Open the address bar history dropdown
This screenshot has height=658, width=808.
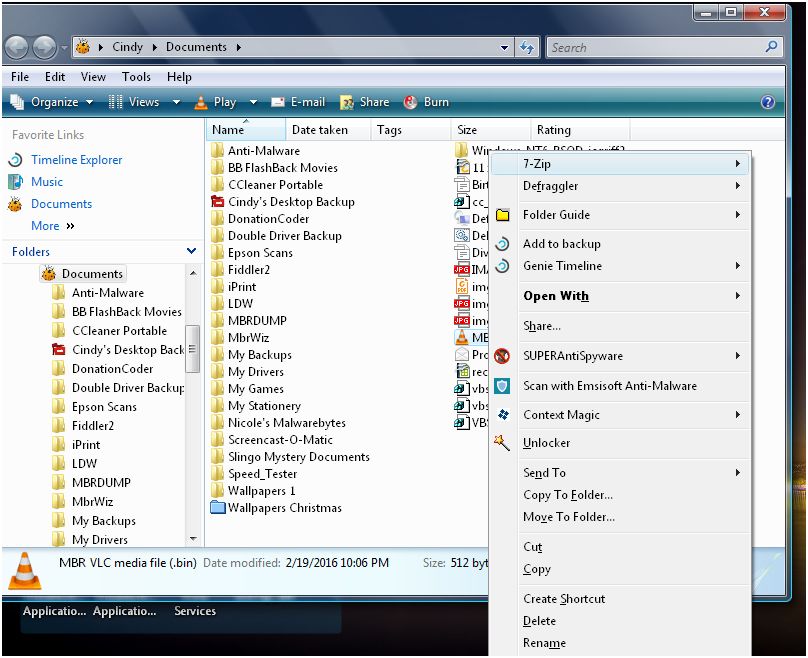[x=504, y=48]
